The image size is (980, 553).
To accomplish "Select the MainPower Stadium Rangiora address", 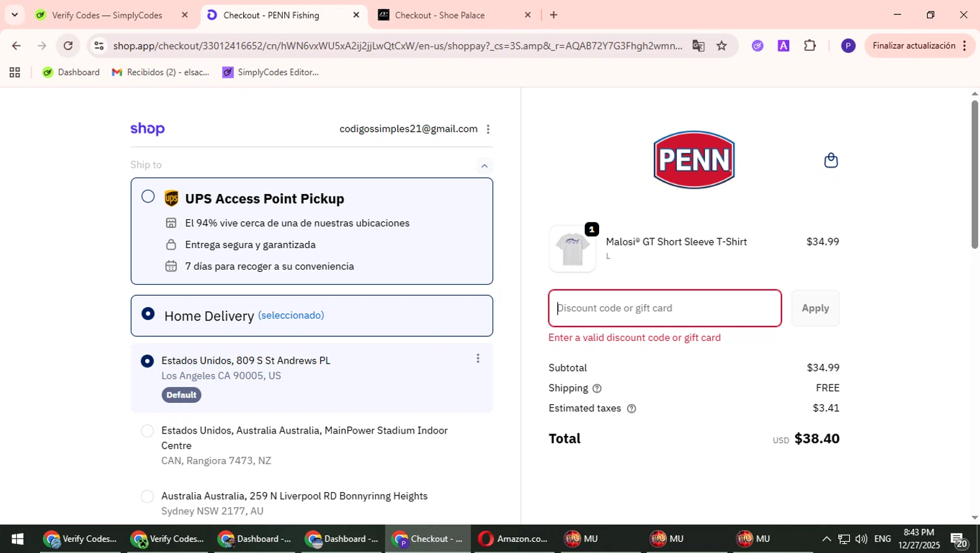I will 148,431.
